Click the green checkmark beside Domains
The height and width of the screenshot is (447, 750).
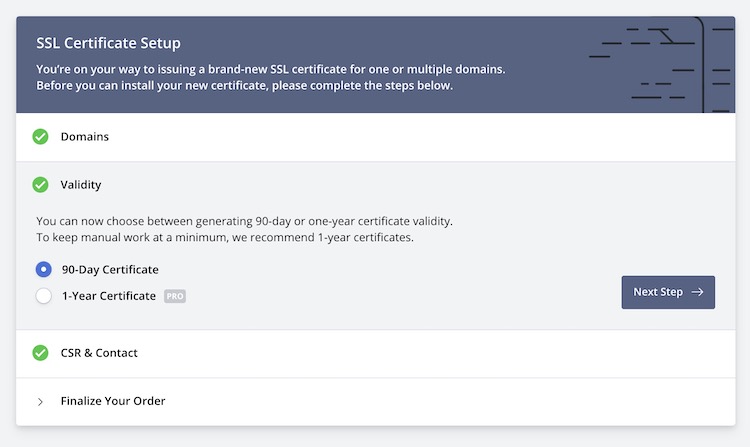[x=40, y=137]
